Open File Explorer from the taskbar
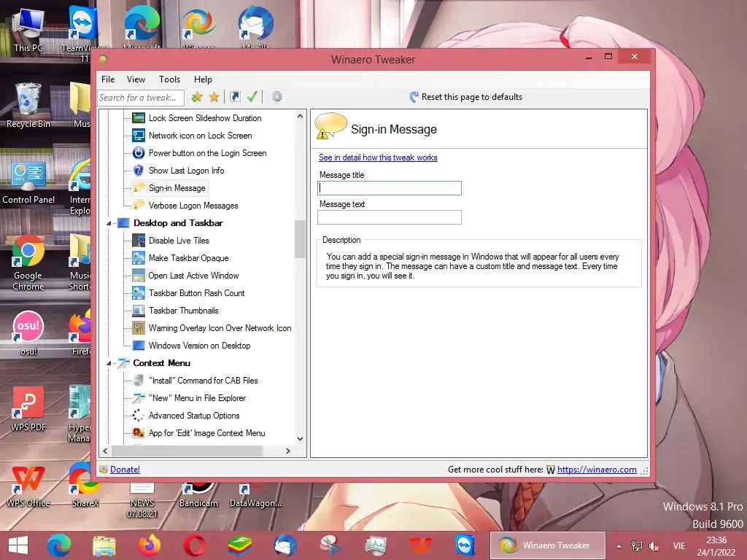 pyautogui.click(x=104, y=546)
